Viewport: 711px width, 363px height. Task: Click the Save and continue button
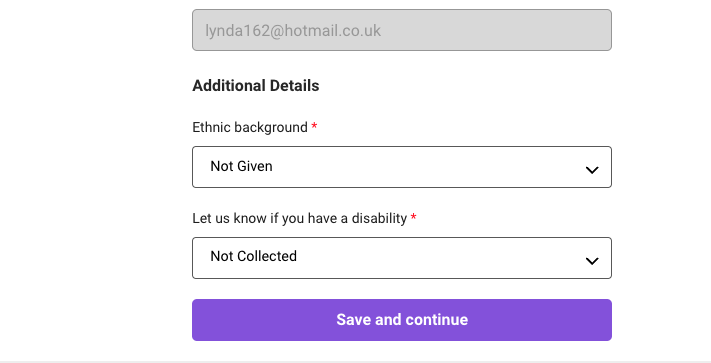[x=402, y=320]
